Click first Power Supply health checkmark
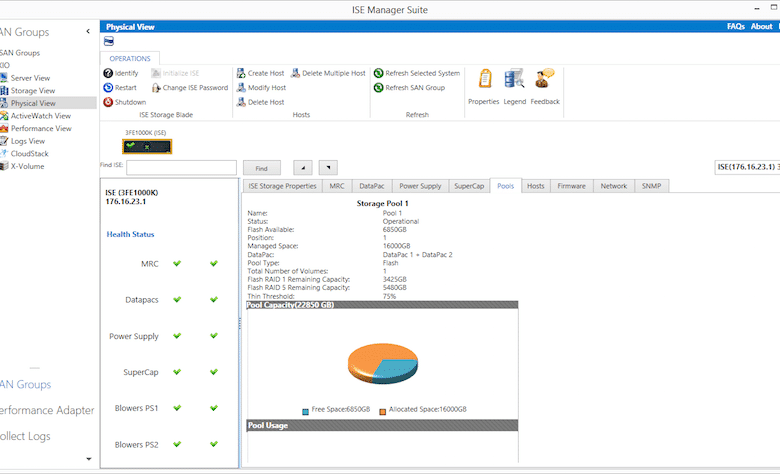The height and width of the screenshot is (474, 780). 177,336
